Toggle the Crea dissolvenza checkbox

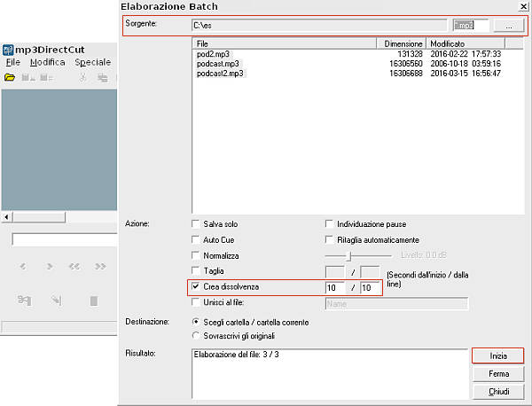coord(196,287)
